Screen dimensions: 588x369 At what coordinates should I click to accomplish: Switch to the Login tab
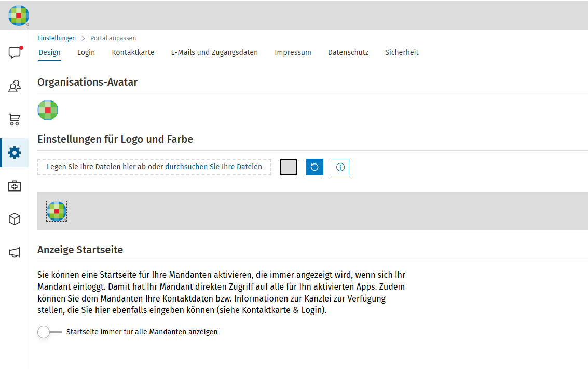click(x=86, y=52)
